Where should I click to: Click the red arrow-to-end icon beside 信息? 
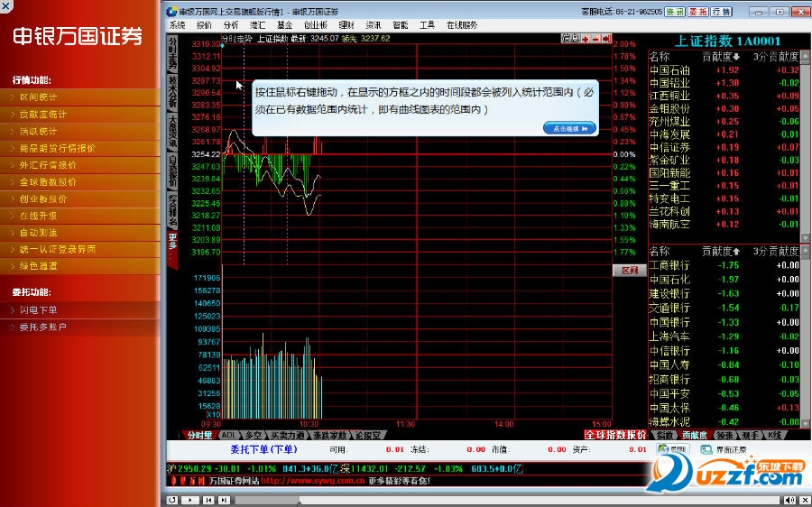tap(606, 38)
